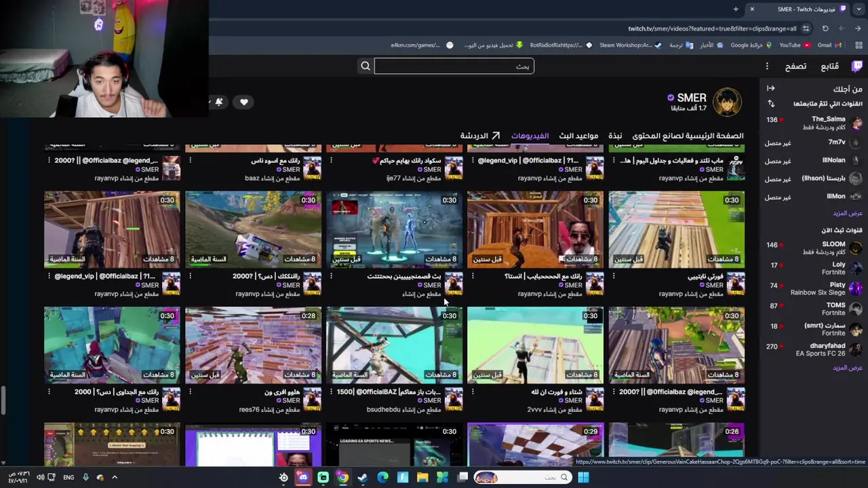Click the search magnifier button on Twitch
This screenshot has width=868, height=488.
point(366,66)
